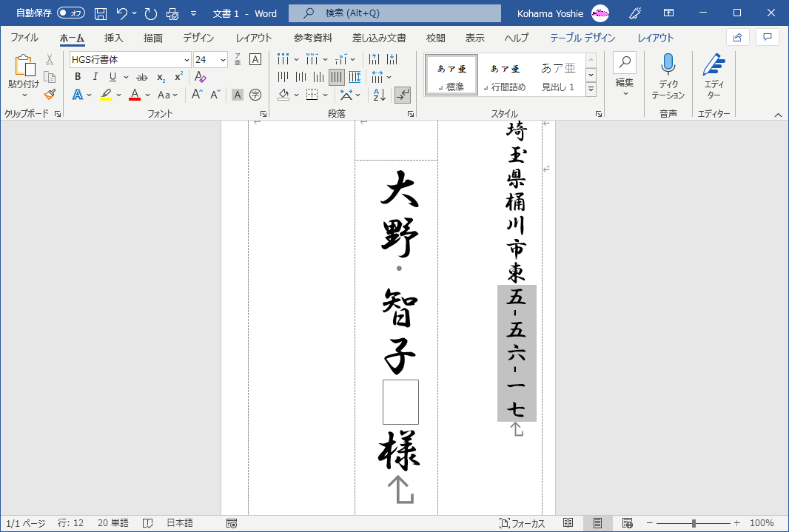Click the Share icon at top right
The height and width of the screenshot is (532, 789).
tap(738, 37)
